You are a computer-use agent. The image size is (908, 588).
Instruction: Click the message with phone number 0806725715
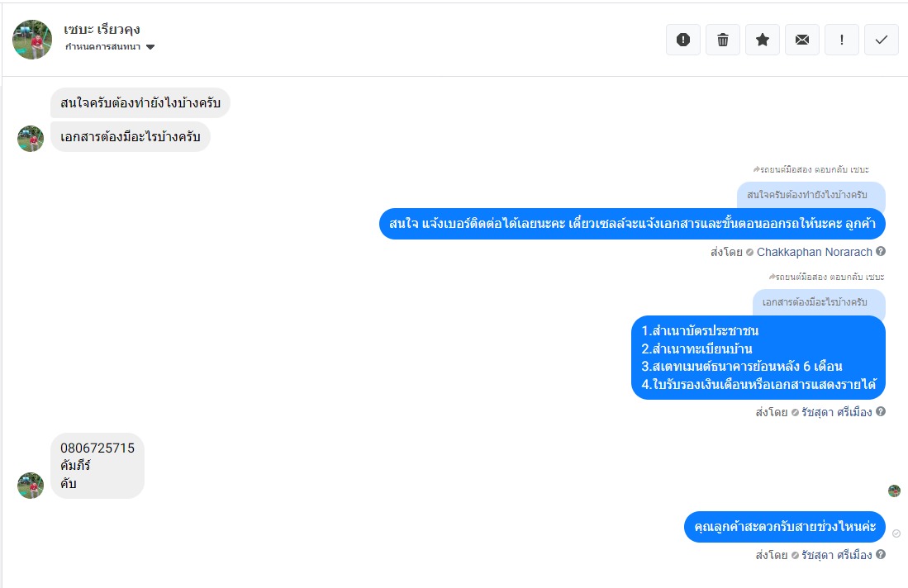[x=97, y=465]
